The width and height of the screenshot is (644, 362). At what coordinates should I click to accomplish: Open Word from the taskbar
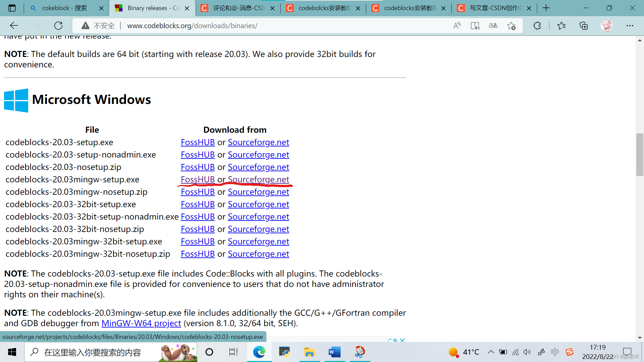(x=334, y=352)
